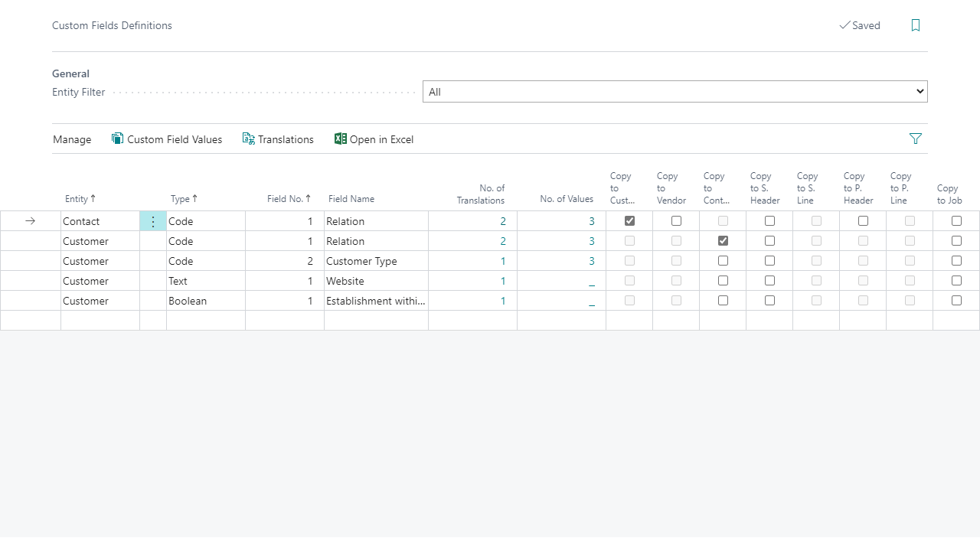The width and height of the screenshot is (980, 551).
Task: Uncheck Copy to Customer for Contact row
Action: (629, 221)
